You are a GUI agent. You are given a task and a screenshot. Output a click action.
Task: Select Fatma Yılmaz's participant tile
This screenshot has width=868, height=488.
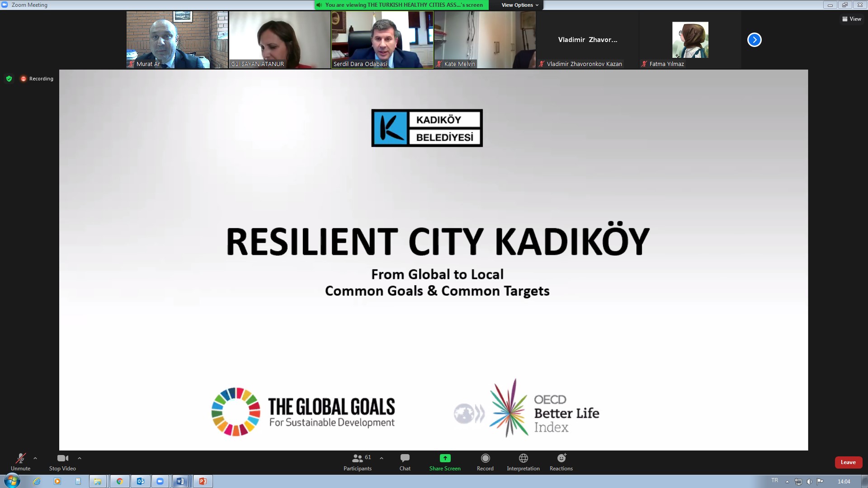pos(690,40)
